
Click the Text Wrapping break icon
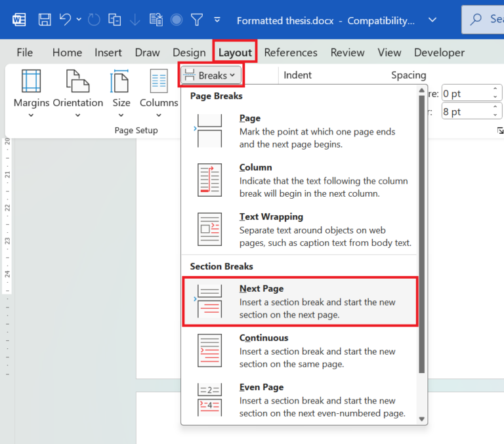tap(209, 229)
